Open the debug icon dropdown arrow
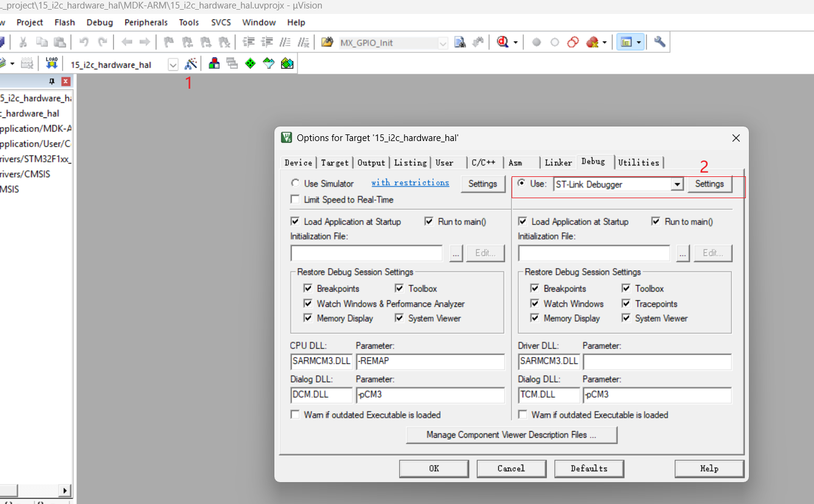 click(516, 43)
